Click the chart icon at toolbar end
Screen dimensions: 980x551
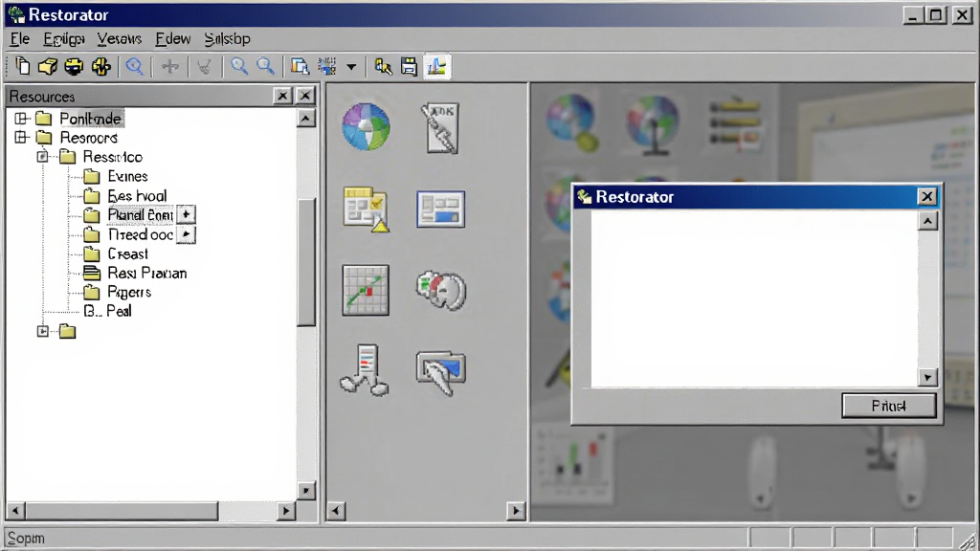[436, 66]
